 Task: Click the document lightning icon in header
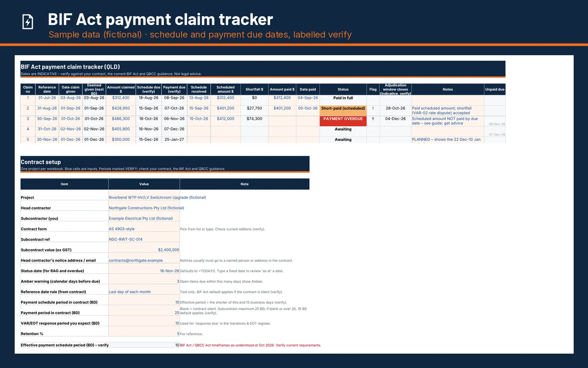[28, 22]
